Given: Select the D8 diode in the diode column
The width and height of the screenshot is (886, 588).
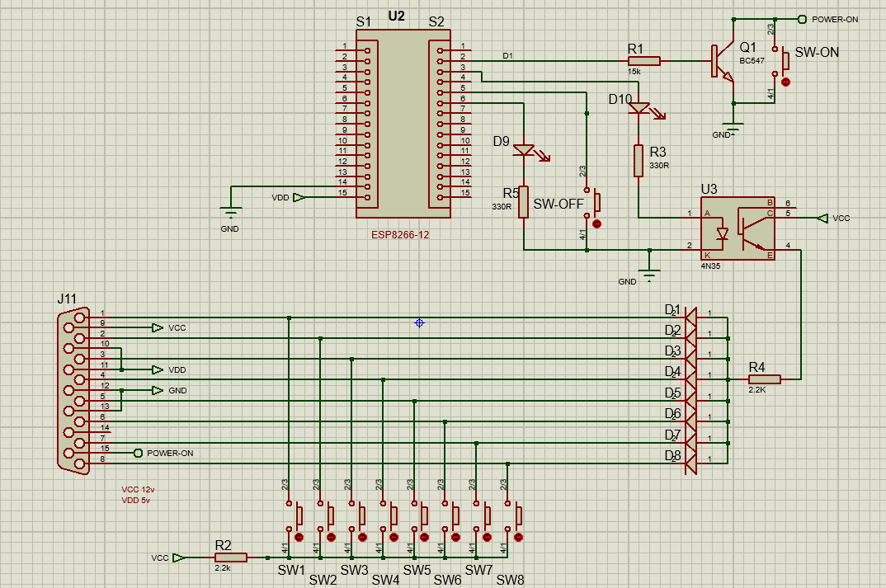Looking at the screenshot, I should pos(690,462).
